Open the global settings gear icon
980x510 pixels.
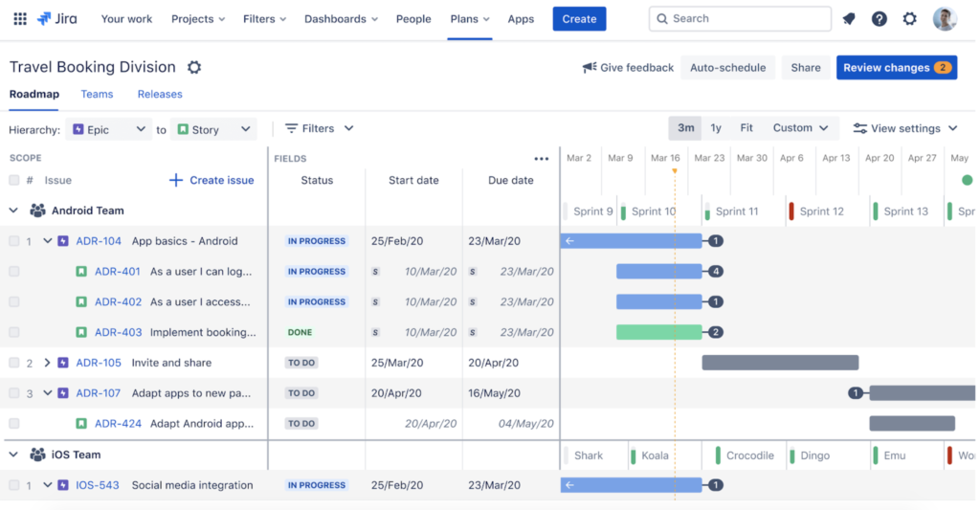(910, 19)
